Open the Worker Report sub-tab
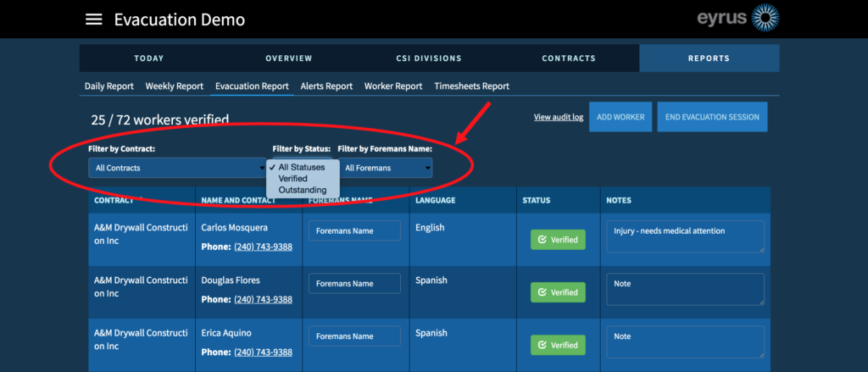The width and height of the screenshot is (868, 372). click(x=393, y=86)
